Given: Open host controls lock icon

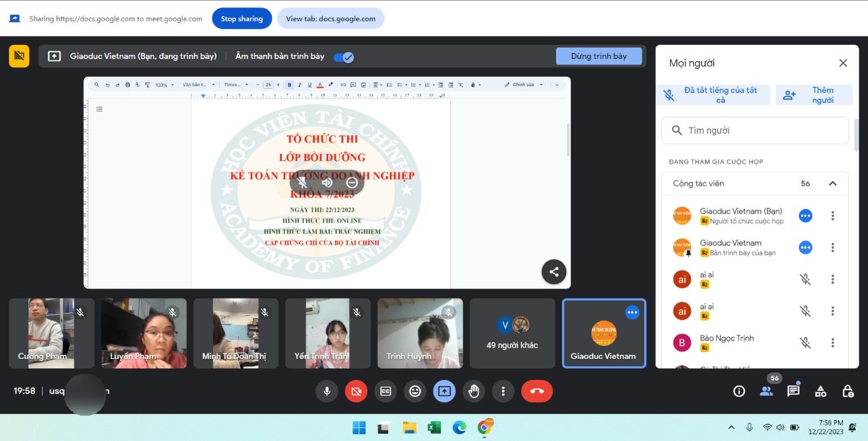Looking at the screenshot, I should (848, 391).
